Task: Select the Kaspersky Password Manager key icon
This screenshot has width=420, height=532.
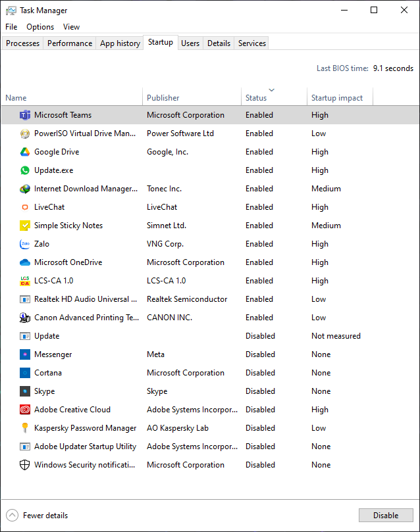Action: (25, 428)
